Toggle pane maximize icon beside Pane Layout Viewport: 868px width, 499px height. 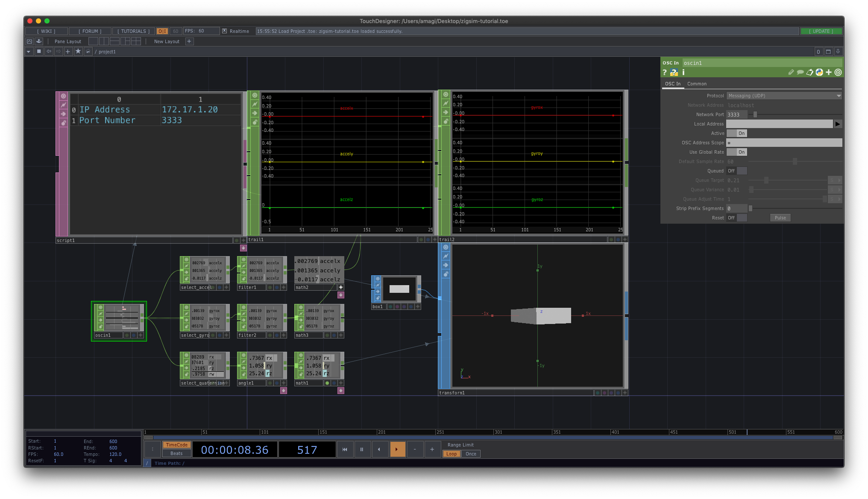(29, 41)
